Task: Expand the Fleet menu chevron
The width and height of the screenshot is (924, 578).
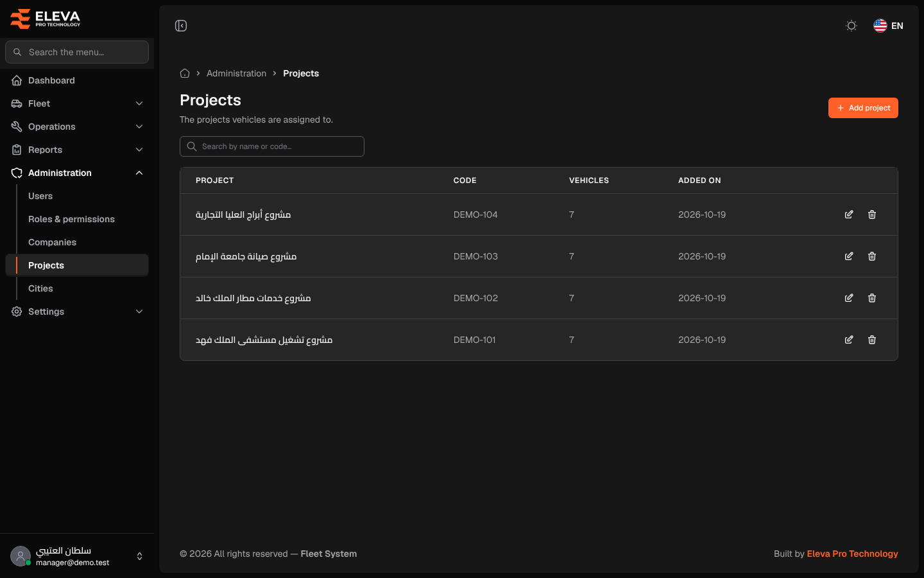Action: tap(139, 103)
